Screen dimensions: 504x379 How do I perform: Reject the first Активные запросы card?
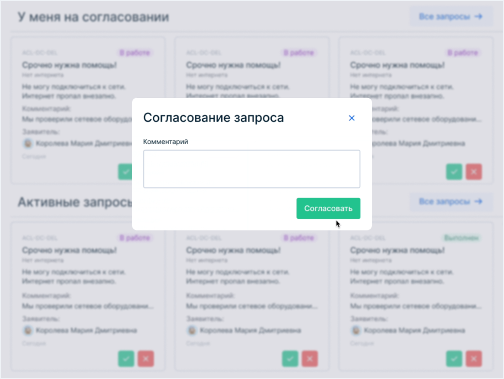(x=146, y=359)
